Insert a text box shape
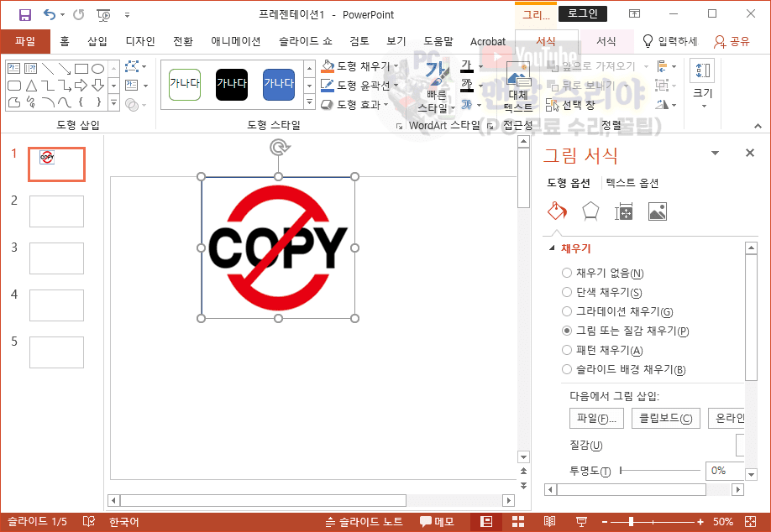This screenshot has height=532, width=771. pyautogui.click(x=14, y=68)
